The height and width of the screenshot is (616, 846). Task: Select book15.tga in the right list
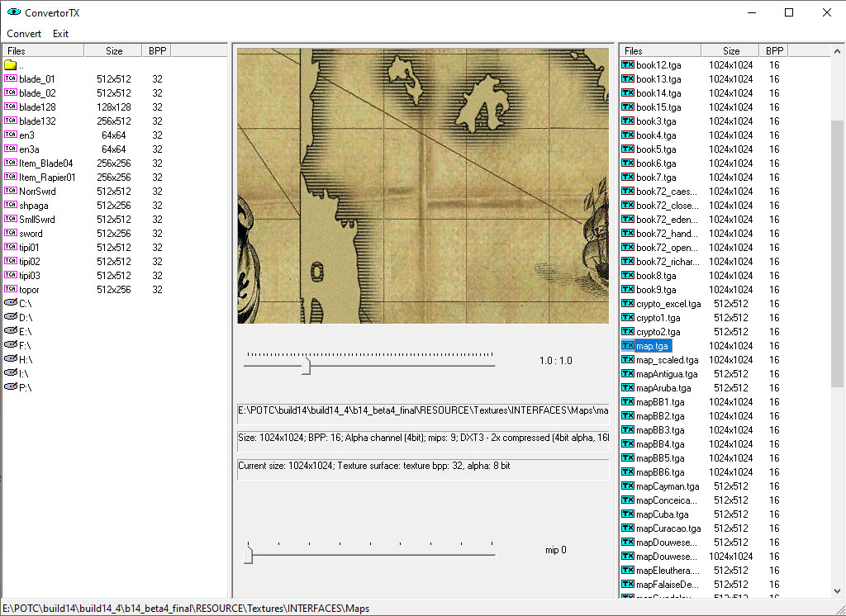tap(658, 107)
